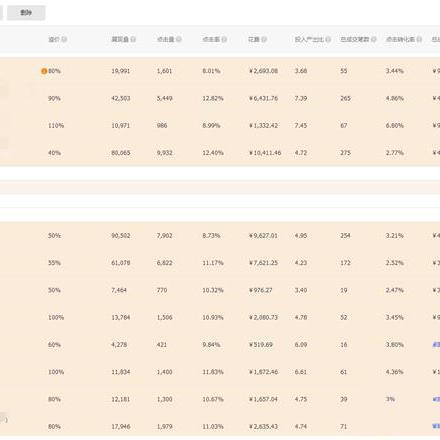The width and height of the screenshot is (440, 440).
Task: Select spend value ¥6,431.76
Action: [263, 98]
